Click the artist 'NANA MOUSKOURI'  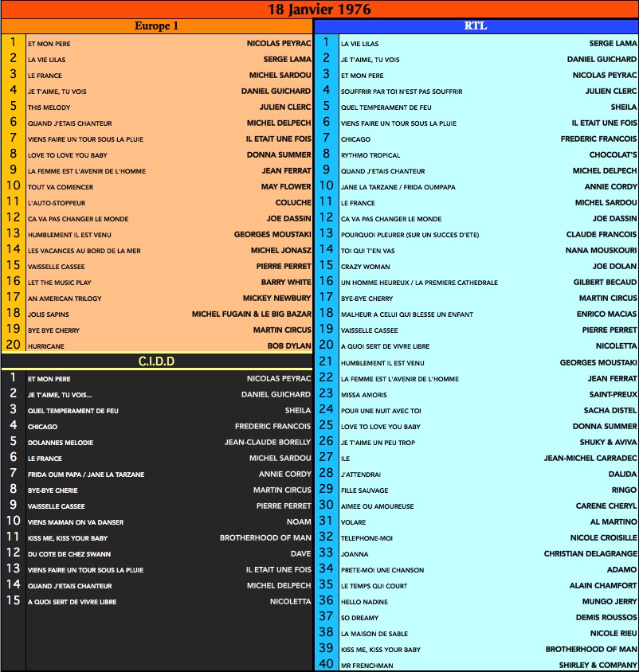[x=602, y=250]
